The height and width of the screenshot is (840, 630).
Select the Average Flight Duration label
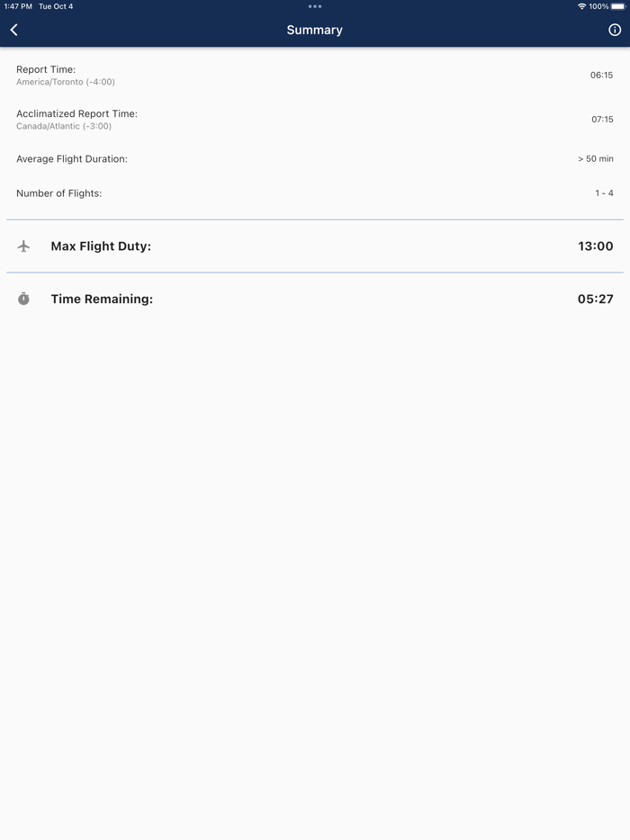[72, 159]
